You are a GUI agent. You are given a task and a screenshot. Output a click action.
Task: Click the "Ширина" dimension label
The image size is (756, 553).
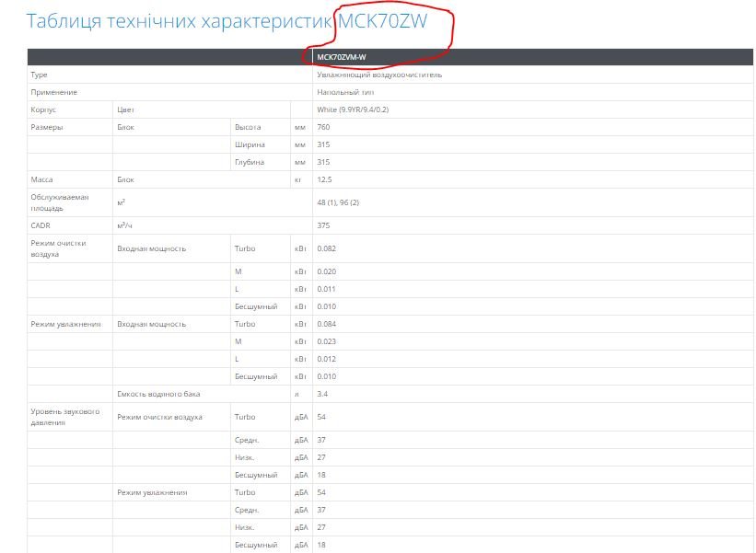coord(250,144)
